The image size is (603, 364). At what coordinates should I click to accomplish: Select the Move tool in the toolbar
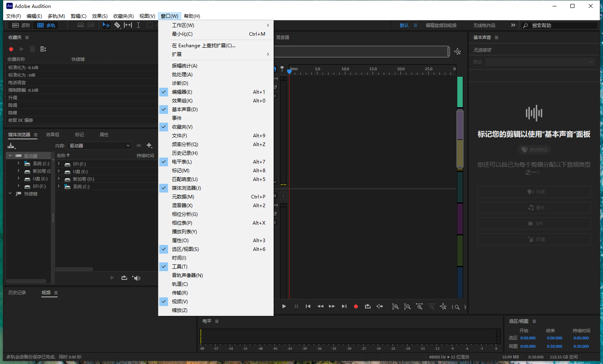[x=106, y=25]
